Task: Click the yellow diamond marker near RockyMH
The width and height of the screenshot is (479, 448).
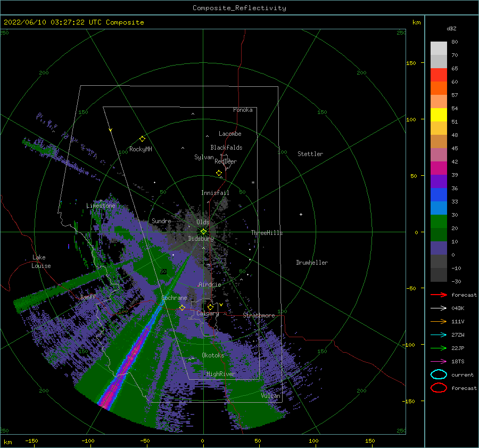Action: [142, 139]
